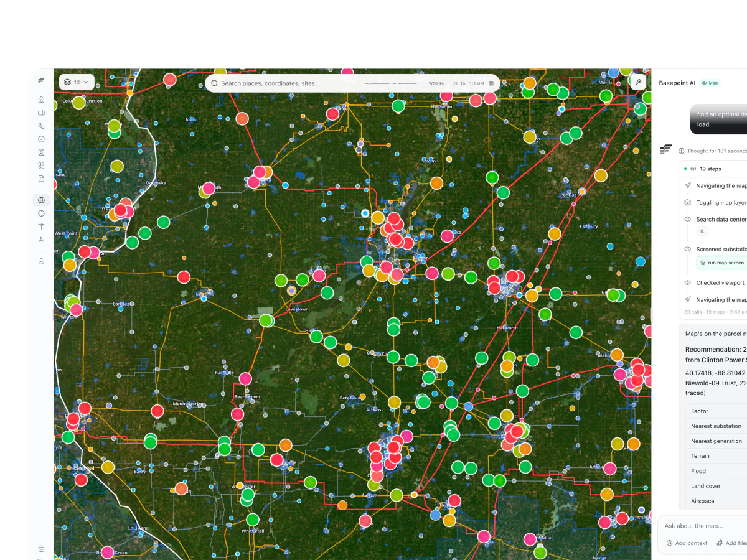Click the Add context button

687,543
